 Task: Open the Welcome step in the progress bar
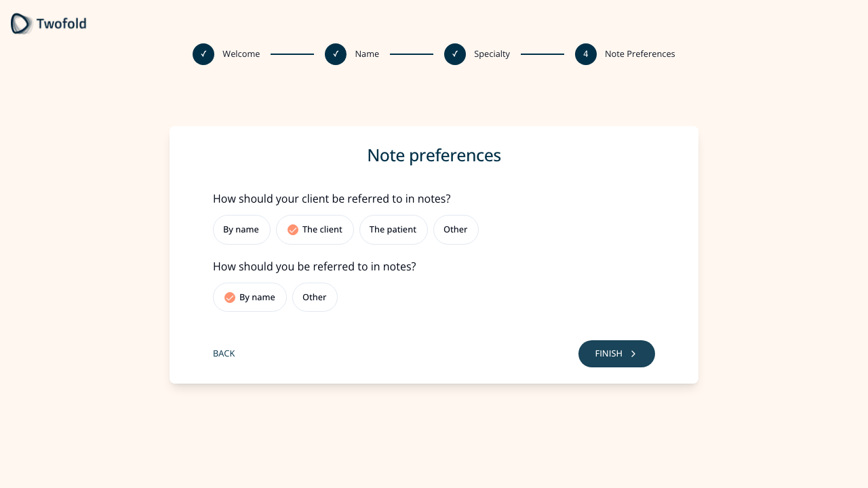coord(241,54)
